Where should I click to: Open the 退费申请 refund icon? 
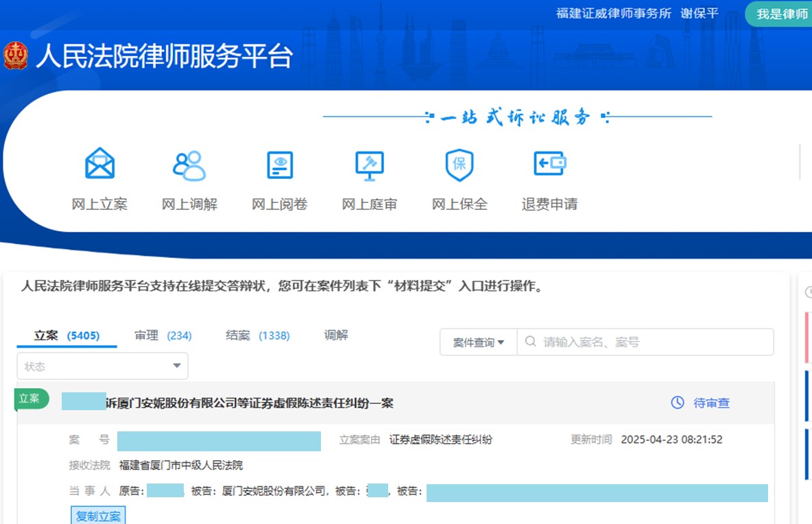[549, 164]
